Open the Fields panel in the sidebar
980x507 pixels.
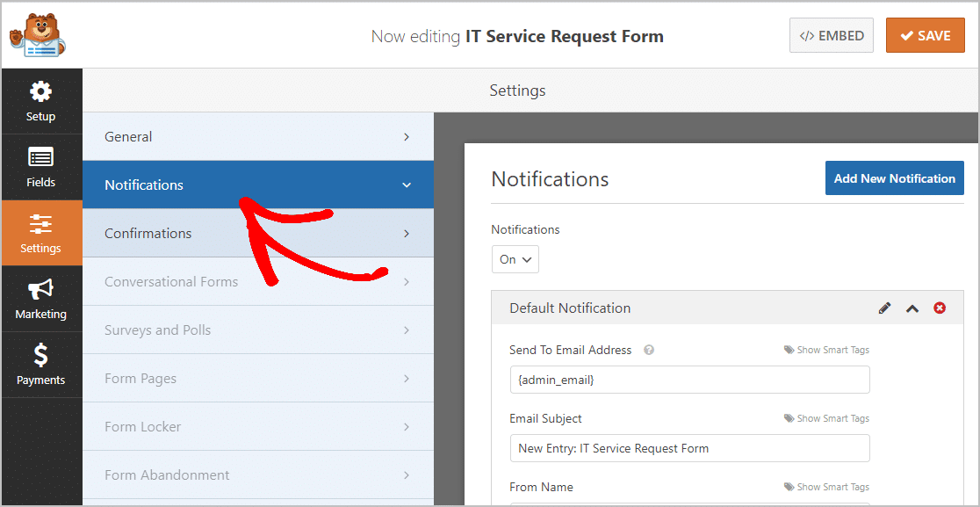[x=40, y=168]
